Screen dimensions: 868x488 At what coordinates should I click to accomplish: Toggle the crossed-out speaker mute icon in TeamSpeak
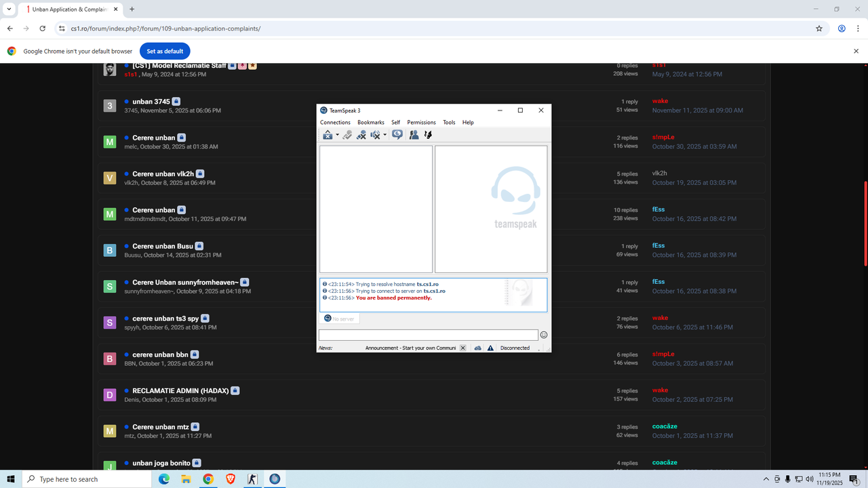tap(375, 135)
